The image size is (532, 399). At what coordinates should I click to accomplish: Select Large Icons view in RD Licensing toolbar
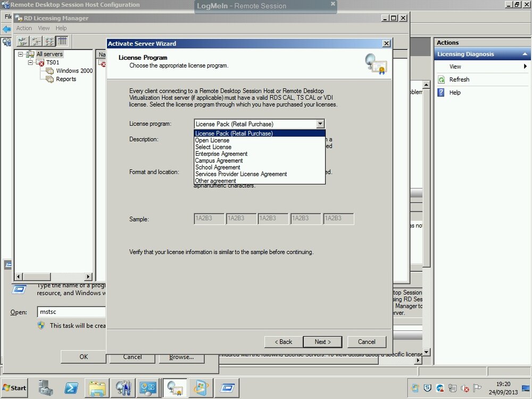pos(22,41)
